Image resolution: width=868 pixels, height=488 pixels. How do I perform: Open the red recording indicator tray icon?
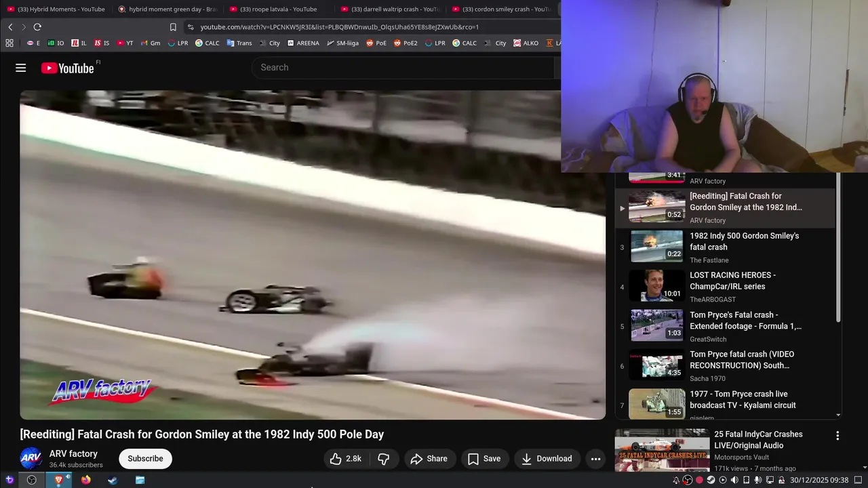point(699,480)
